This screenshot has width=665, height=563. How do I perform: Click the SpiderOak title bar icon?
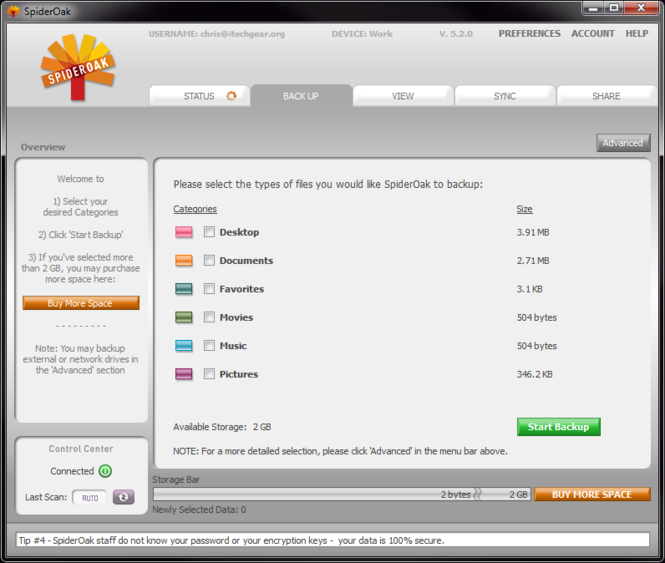[x=14, y=11]
